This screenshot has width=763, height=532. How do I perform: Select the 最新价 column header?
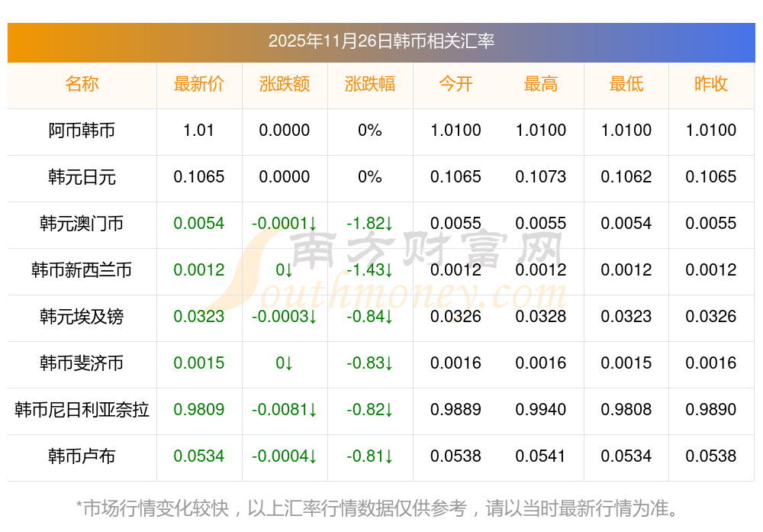pos(199,84)
